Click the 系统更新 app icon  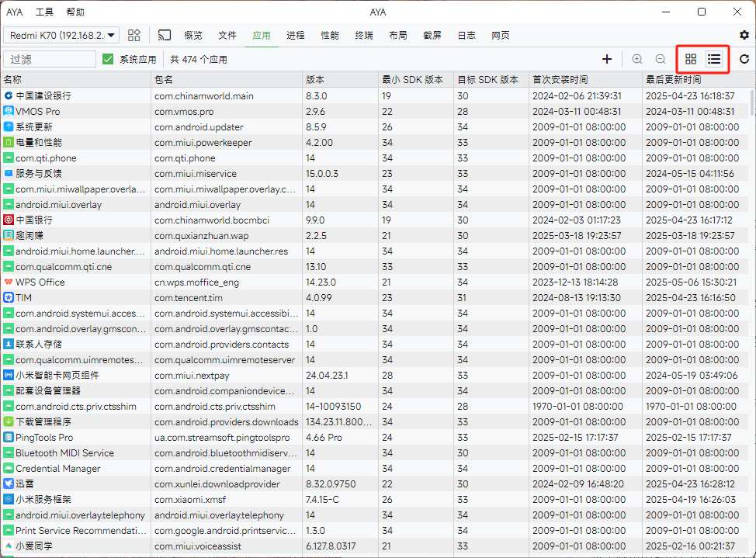[x=9, y=127]
